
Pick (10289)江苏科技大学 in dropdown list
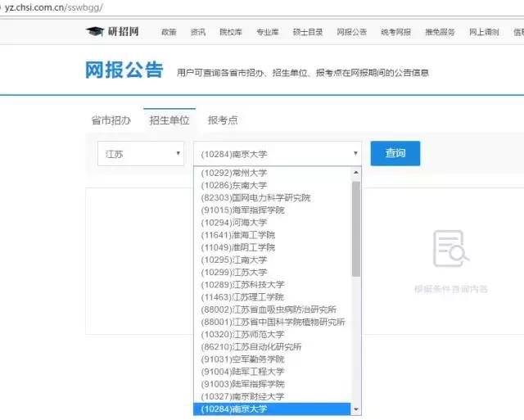(273, 284)
